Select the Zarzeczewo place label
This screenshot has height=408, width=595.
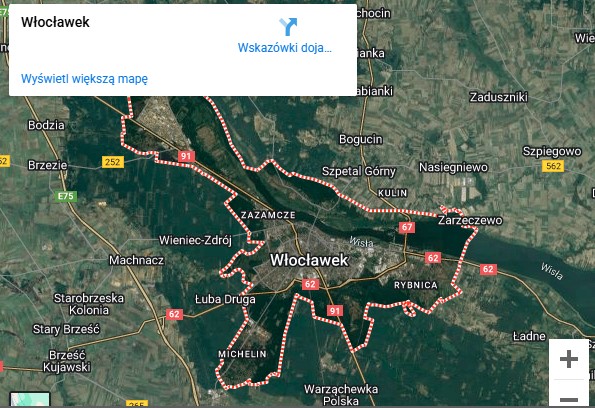click(x=470, y=220)
